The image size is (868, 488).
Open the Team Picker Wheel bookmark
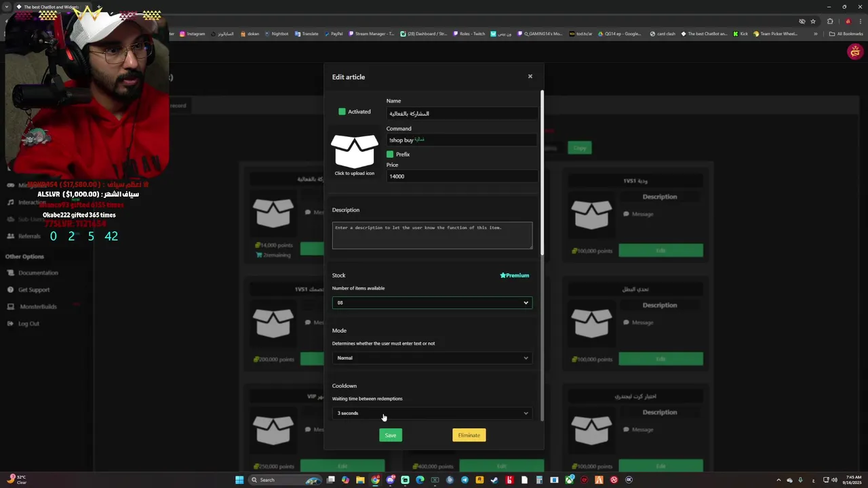tap(775, 34)
